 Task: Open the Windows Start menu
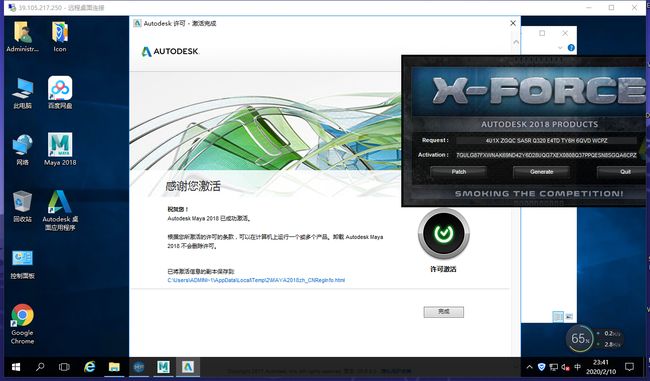click(16, 367)
